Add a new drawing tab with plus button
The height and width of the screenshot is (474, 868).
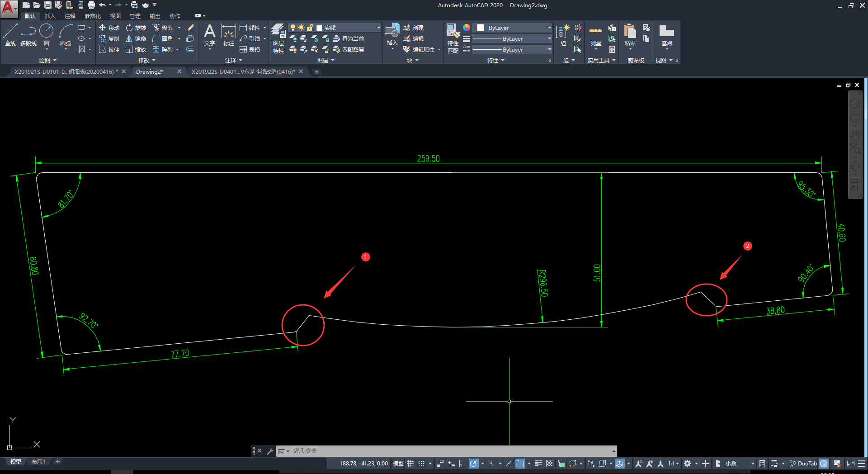(317, 71)
